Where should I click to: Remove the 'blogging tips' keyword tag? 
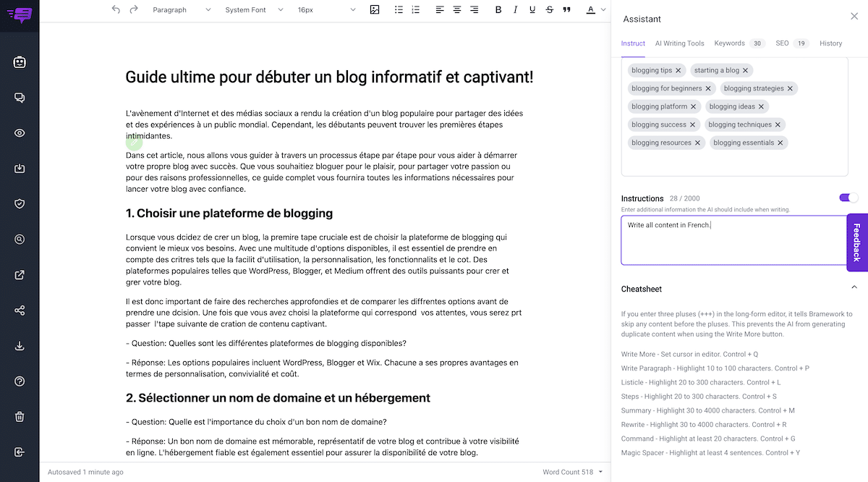pos(678,70)
